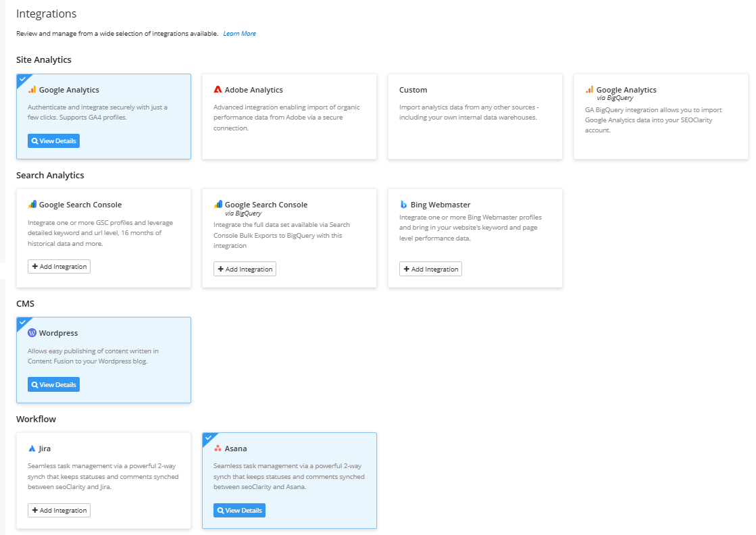The width and height of the screenshot is (756, 535).
Task: View Details for Google Analytics integration
Action: click(x=53, y=141)
